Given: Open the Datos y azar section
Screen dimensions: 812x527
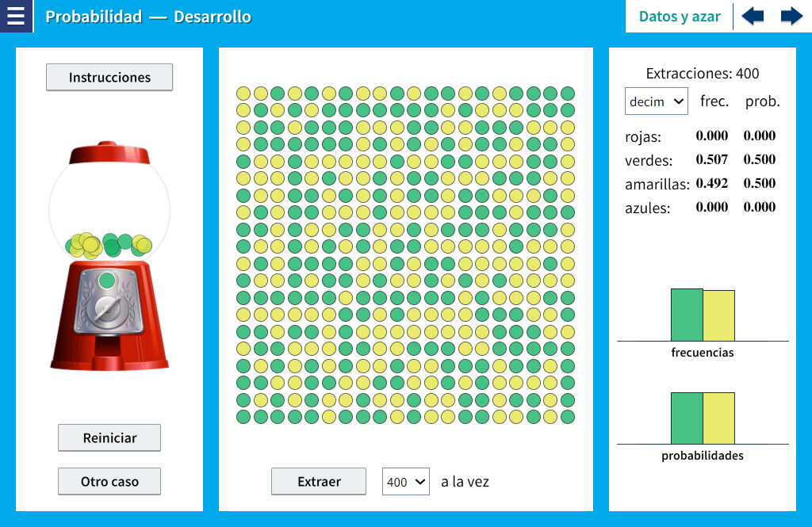Looking at the screenshot, I should tap(680, 16).
